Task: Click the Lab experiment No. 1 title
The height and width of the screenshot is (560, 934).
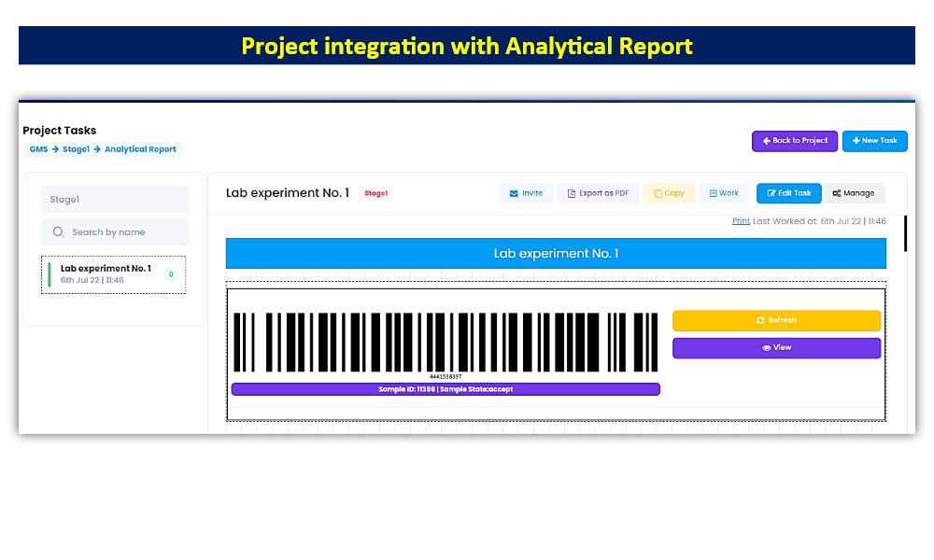Action: (x=287, y=193)
